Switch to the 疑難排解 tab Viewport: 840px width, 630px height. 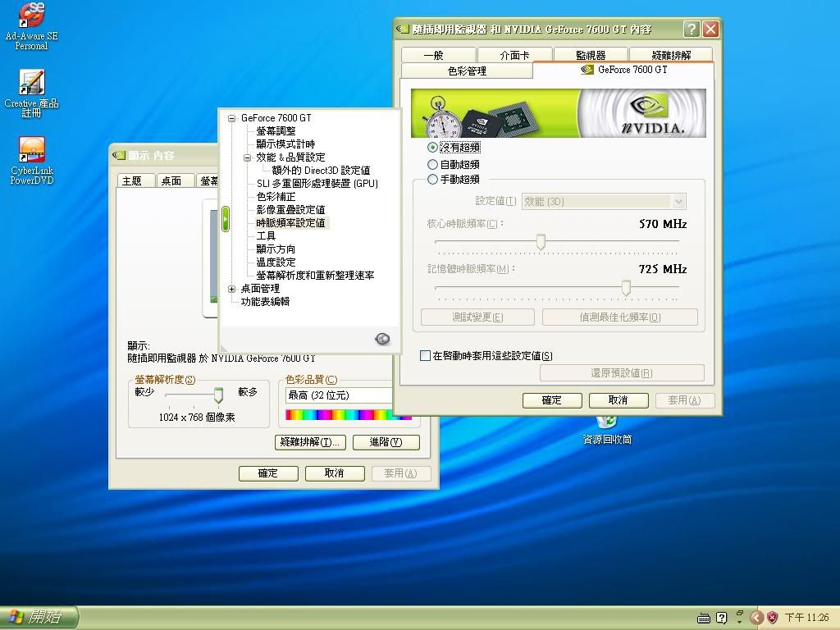pos(670,55)
